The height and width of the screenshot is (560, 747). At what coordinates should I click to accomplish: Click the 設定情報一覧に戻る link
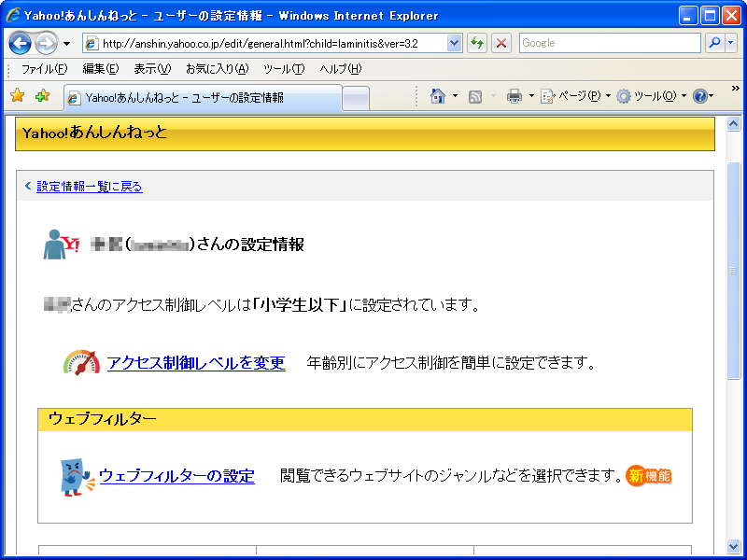(x=90, y=187)
